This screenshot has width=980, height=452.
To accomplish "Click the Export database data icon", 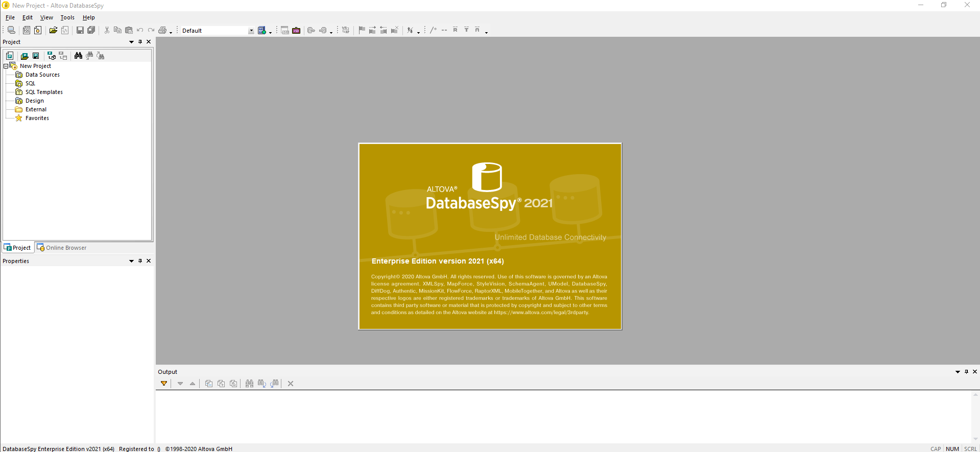I will 311,30.
